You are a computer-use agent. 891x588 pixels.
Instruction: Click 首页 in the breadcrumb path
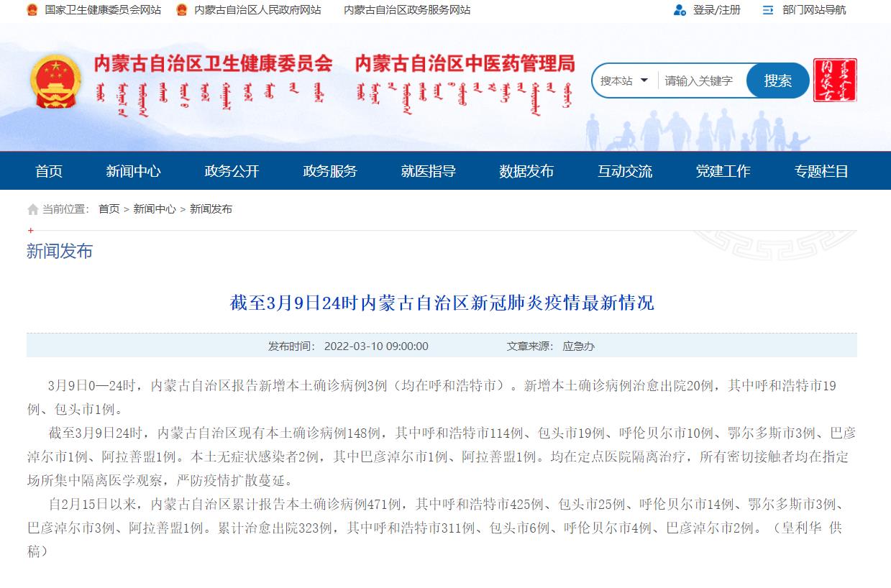(x=109, y=209)
